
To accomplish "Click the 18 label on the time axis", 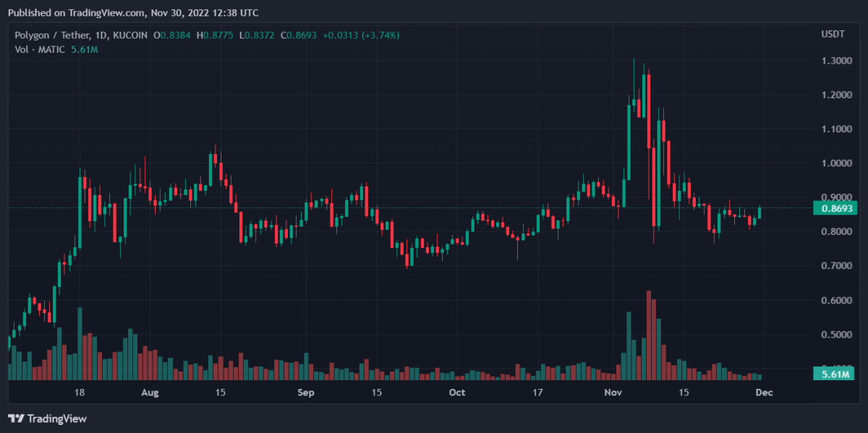I will point(80,393).
